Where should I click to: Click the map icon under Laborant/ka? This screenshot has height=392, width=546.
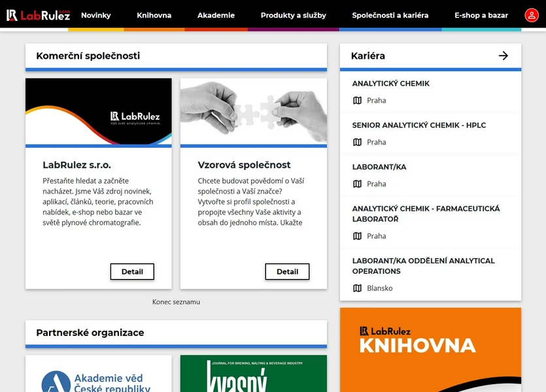click(x=357, y=184)
